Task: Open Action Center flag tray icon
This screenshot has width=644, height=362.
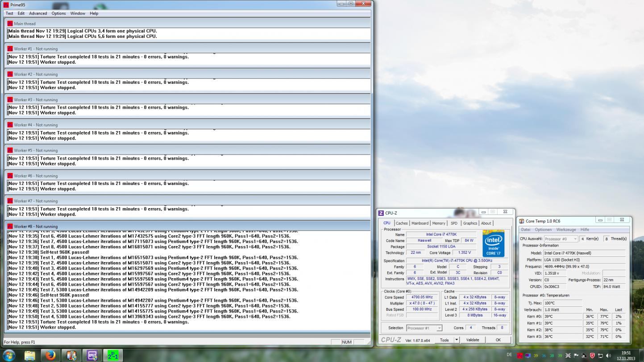Action: [576, 356]
